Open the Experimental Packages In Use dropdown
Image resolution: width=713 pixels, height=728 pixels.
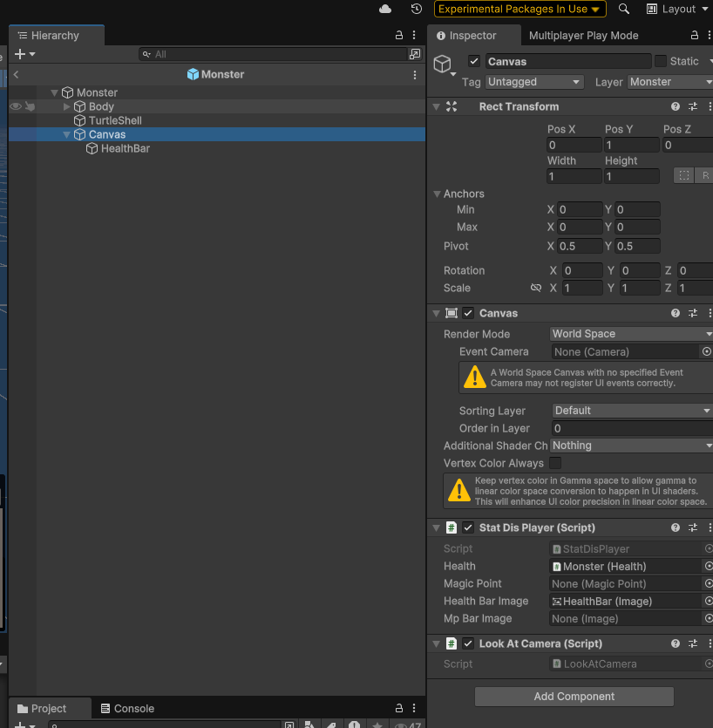click(519, 9)
